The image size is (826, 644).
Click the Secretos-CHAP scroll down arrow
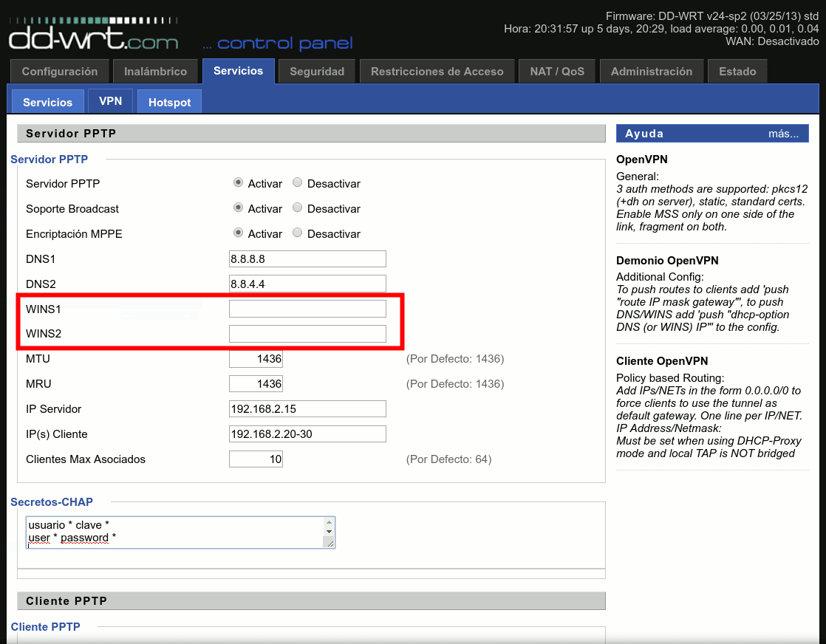tap(330, 532)
